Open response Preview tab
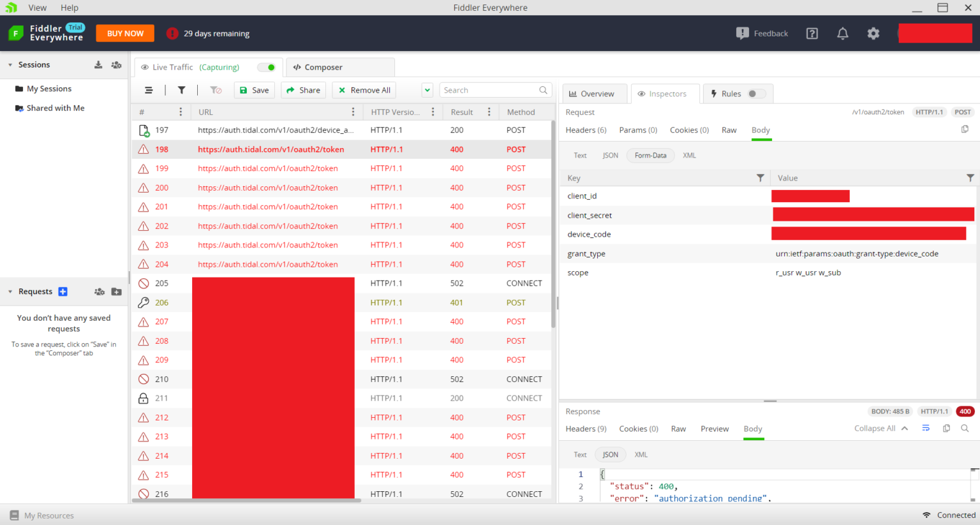This screenshot has height=525, width=980. click(715, 429)
